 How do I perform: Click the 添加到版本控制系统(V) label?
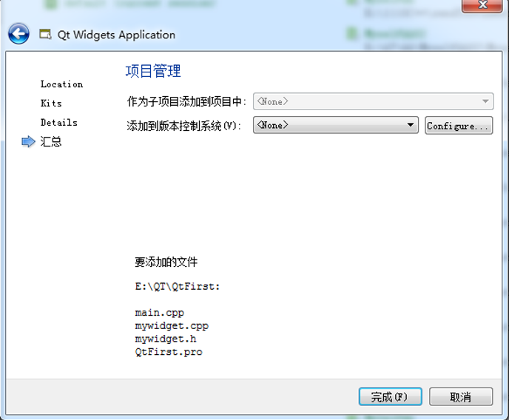[x=183, y=126]
